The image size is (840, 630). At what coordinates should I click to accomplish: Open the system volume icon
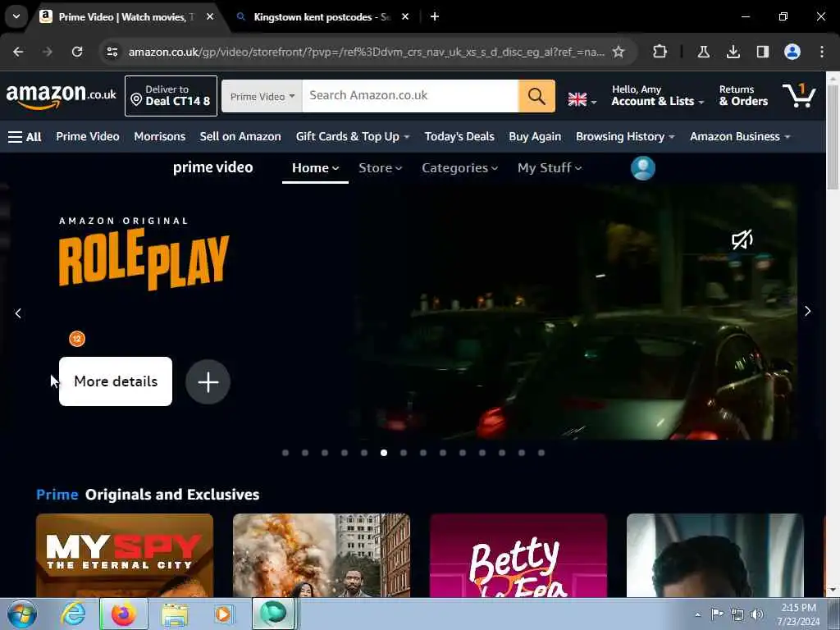point(757,614)
